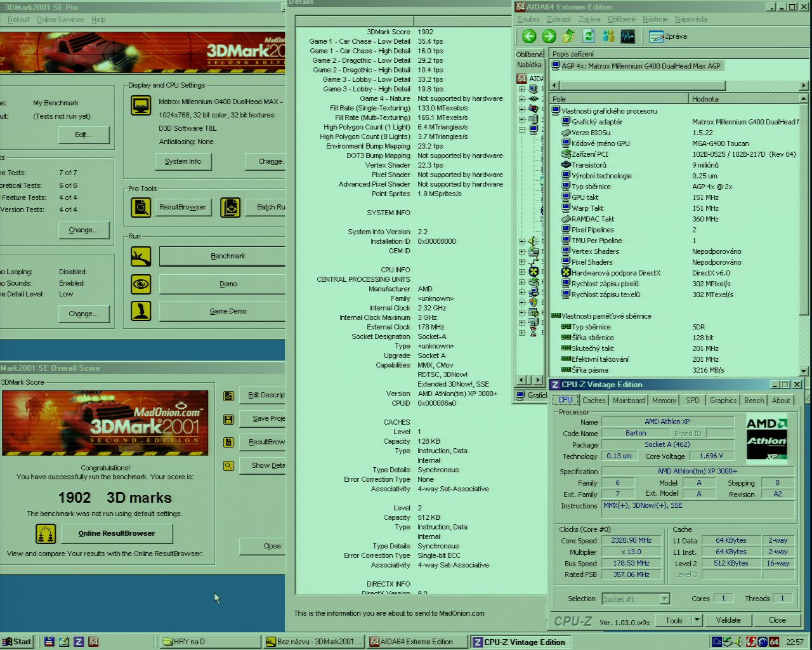Click the AIDA64 tray icon near clock
812x650 pixels.
click(774, 642)
